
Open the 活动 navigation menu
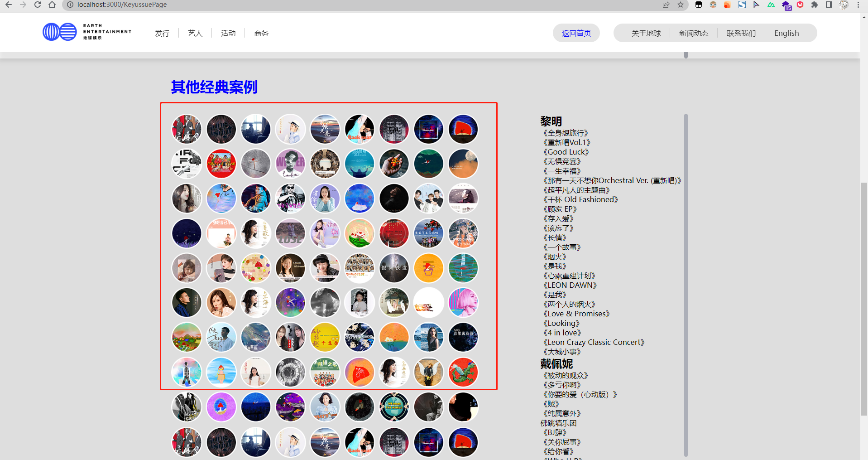point(228,33)
